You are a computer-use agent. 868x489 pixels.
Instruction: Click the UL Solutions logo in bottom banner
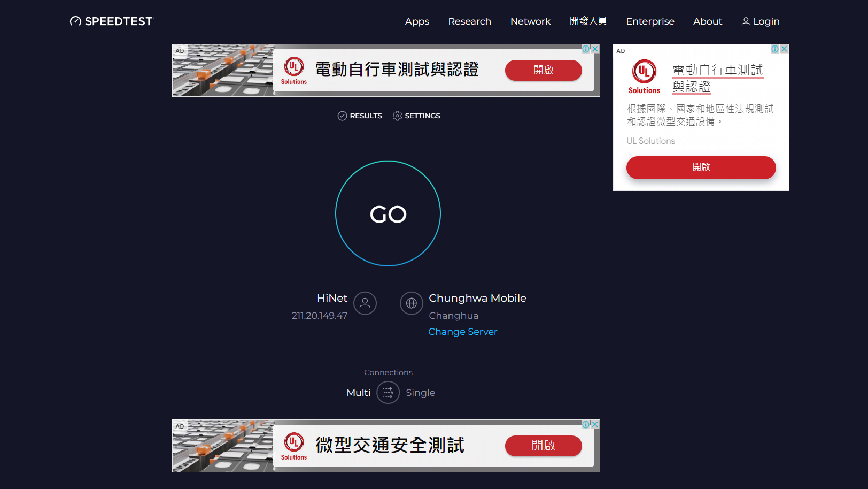point(294,446)
